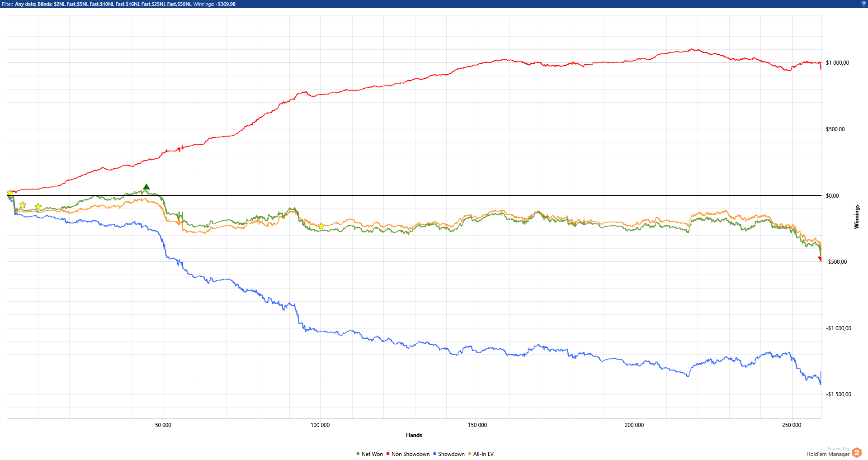Click the Hold'em Manager 2 logo
The image size is (868, 460).
tap(857, 453)
